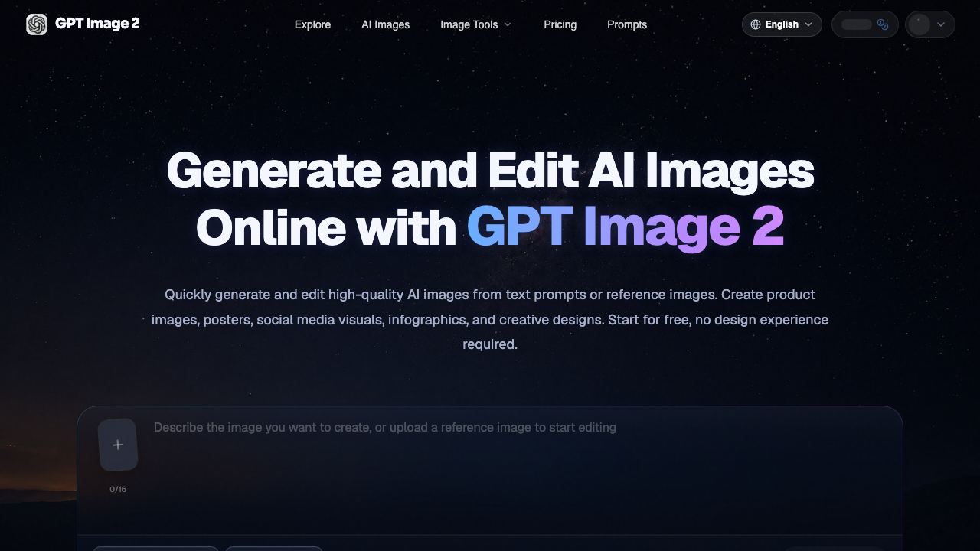Screen dimensions: 980x551
Task: Click the globe icon beside English
Action: click(x=756, y=24)
